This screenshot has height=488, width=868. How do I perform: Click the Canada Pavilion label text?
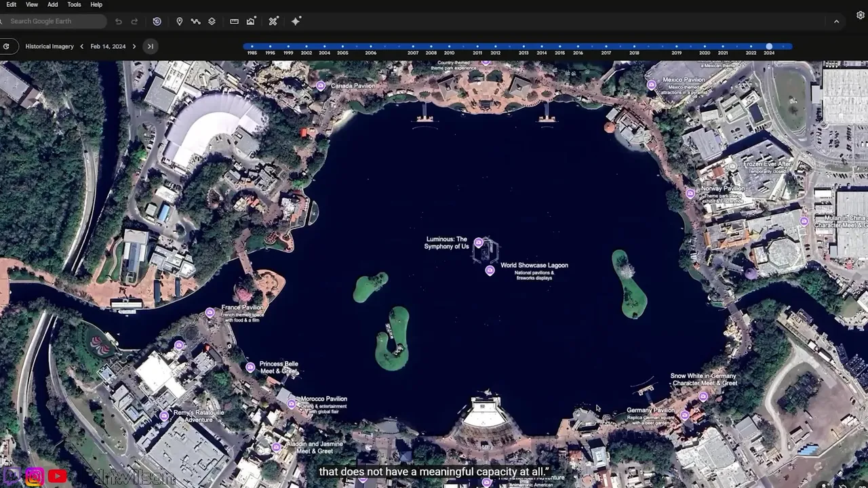(353, 86)
